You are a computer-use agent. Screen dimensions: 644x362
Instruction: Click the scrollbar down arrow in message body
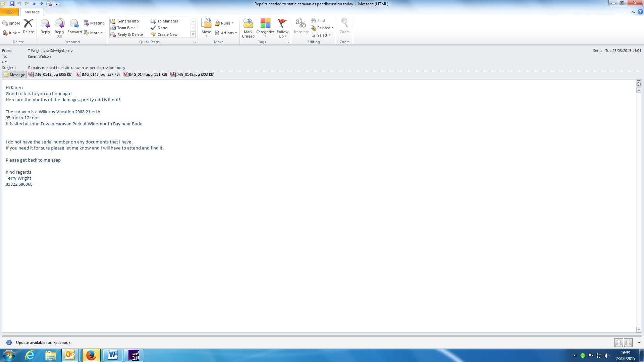tap(639, 329)
